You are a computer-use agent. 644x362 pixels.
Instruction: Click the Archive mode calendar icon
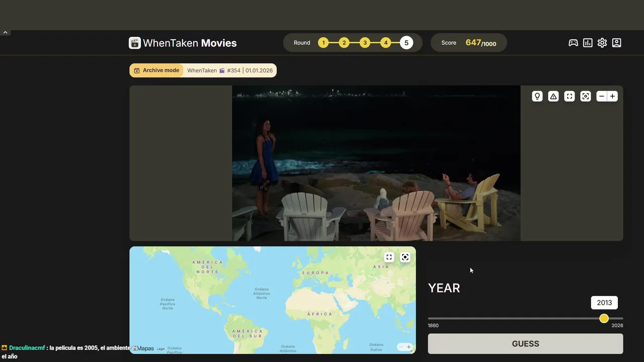(136, 70)
